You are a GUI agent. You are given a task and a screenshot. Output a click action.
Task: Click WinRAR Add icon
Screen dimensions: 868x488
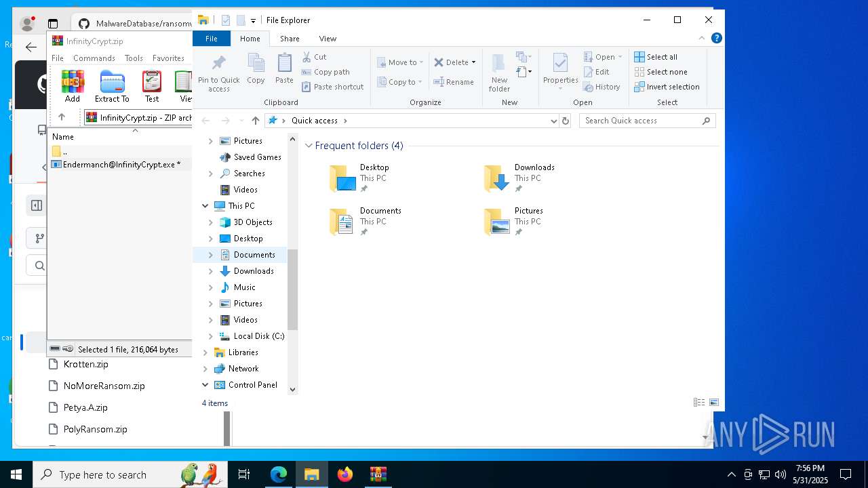73,86
